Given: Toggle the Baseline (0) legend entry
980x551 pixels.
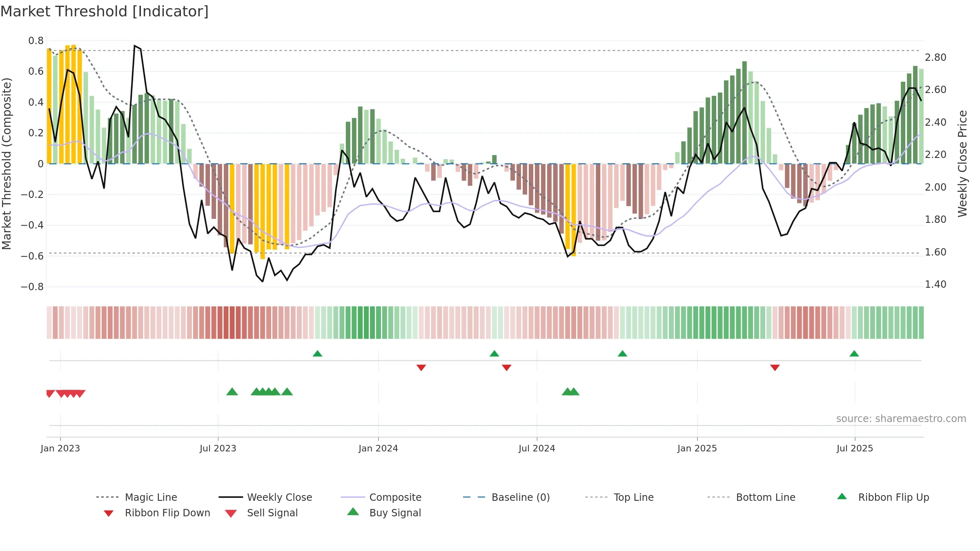Looking at the screenshot, I should pyautogui.click(x=506, y=497).
